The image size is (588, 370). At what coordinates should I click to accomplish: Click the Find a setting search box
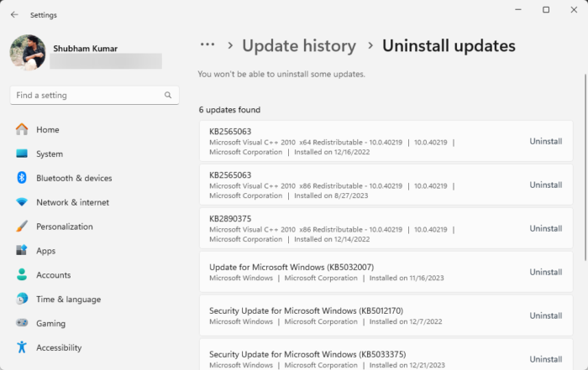click(x=88, y=96)
